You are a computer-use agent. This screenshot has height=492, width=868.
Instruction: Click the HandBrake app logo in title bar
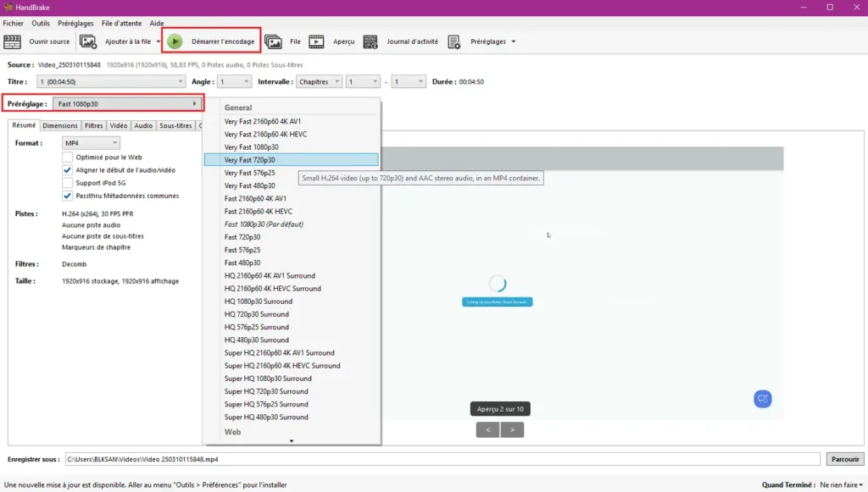pos(8,7)
